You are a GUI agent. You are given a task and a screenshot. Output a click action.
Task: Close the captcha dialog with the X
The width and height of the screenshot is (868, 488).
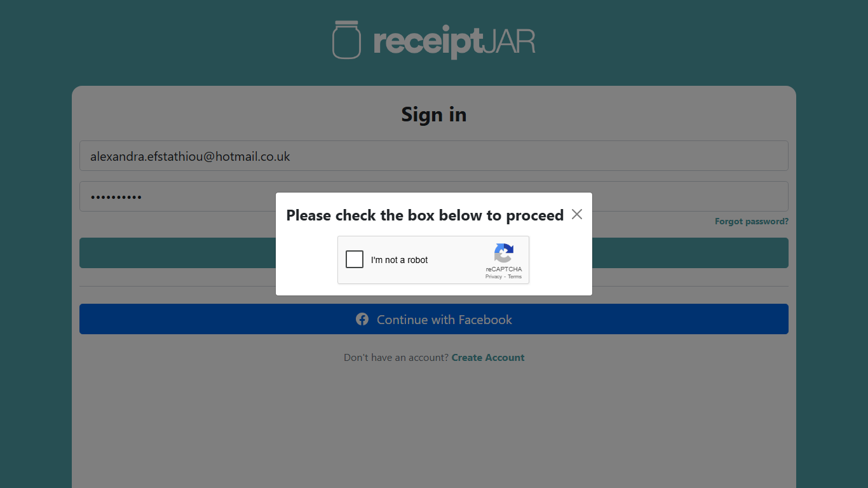pos(576,214)
